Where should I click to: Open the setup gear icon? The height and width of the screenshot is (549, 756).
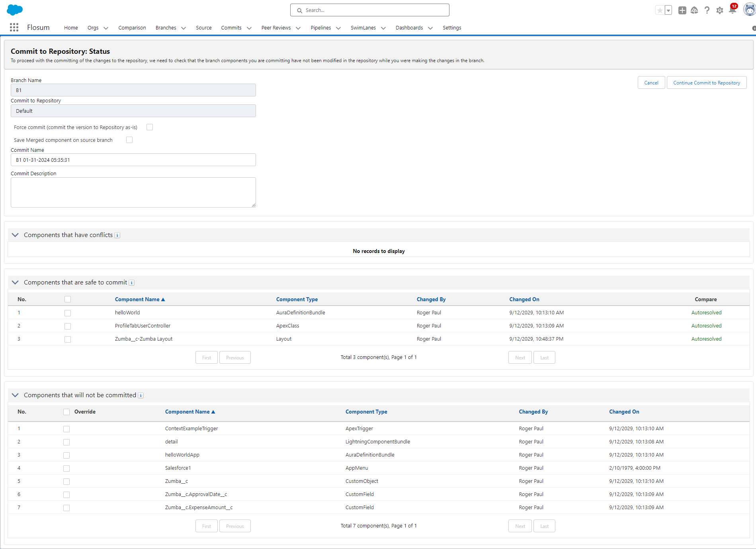pyautogui.click(x=720, y=10)
